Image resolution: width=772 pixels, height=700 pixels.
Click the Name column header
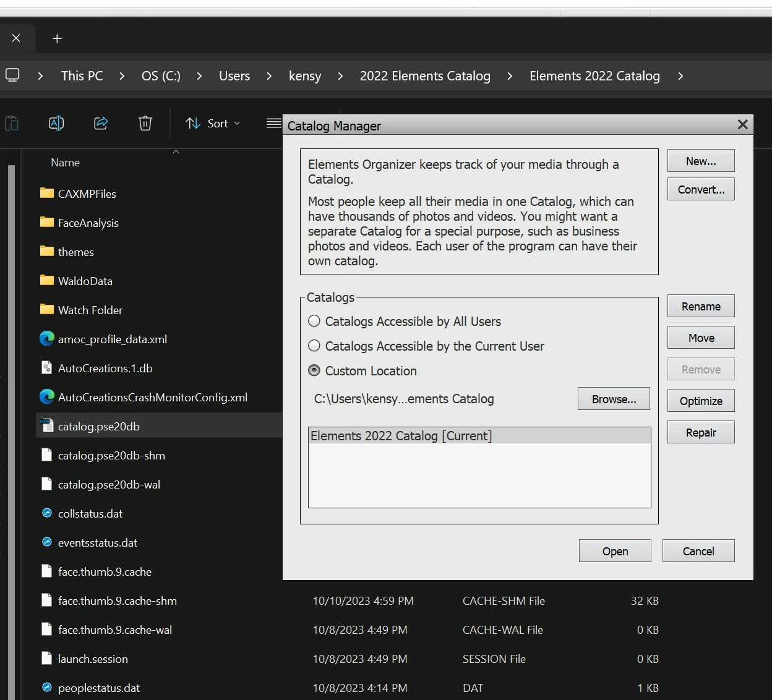(x=65, y=163)
